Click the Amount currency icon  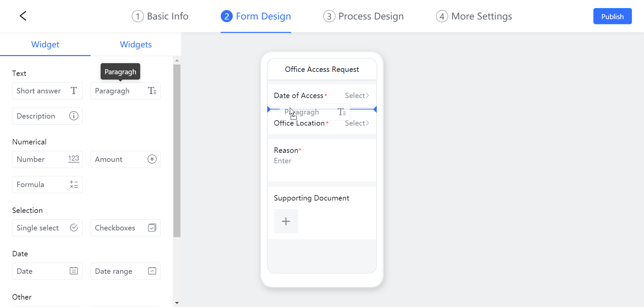coord(152,159)
